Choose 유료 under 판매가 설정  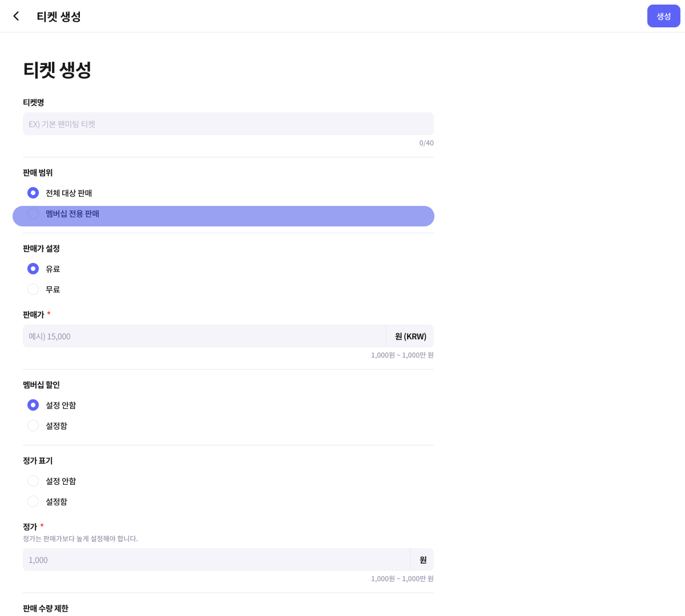(x=33, y=269)
